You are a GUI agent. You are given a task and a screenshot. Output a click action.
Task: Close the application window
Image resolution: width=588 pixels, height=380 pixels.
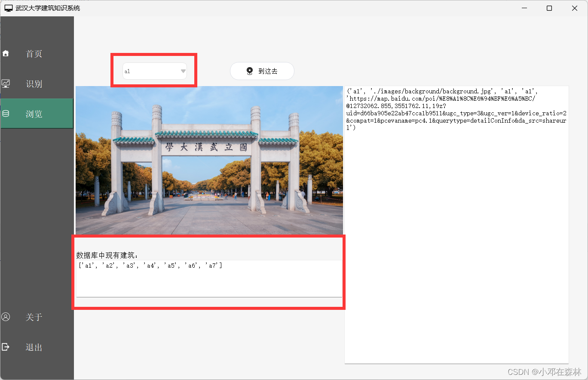[x=575, y=8]
